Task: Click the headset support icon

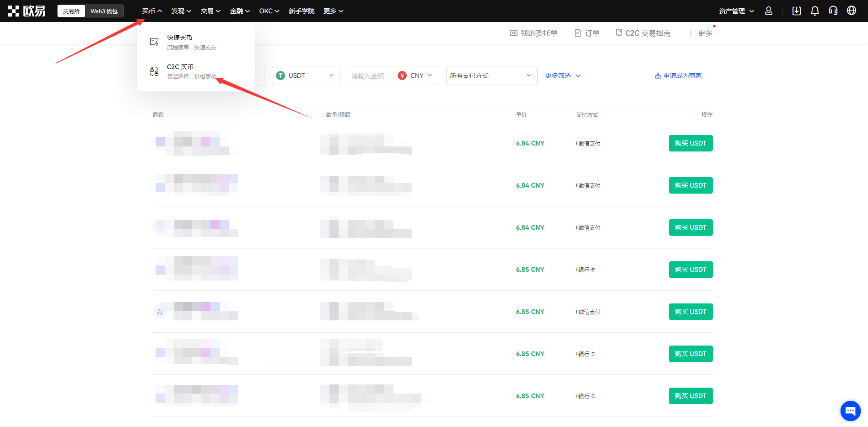Action: [x=833, y=11]
